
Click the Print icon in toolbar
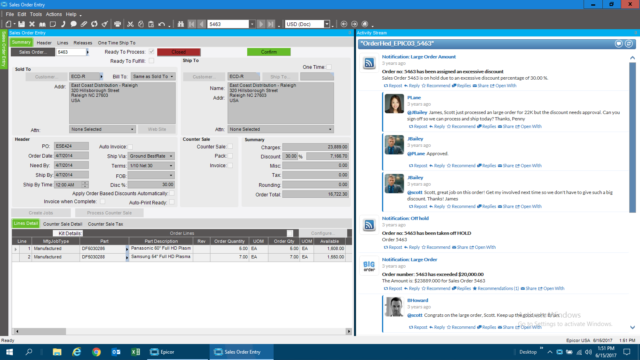118,24
